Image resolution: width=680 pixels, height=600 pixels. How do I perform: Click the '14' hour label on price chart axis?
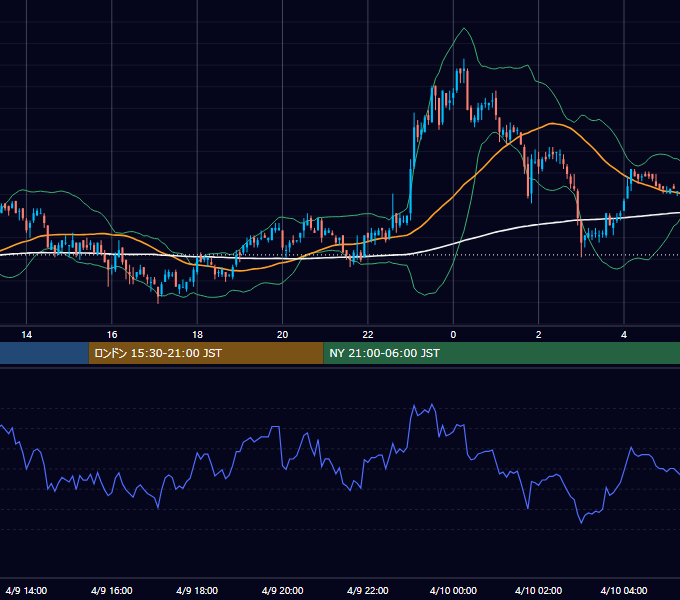coord(26,335)
